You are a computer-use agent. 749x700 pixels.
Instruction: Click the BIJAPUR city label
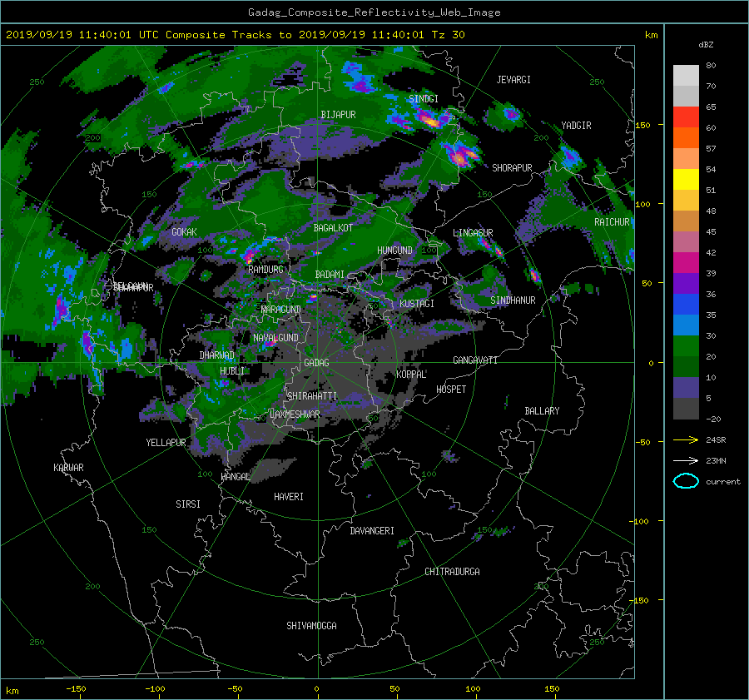pyautogui.click(x=338, y=115)
